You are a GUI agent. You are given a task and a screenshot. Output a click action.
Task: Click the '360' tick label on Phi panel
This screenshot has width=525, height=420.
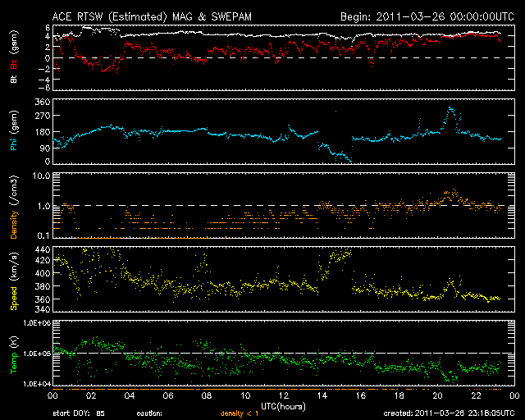point(43,102)
